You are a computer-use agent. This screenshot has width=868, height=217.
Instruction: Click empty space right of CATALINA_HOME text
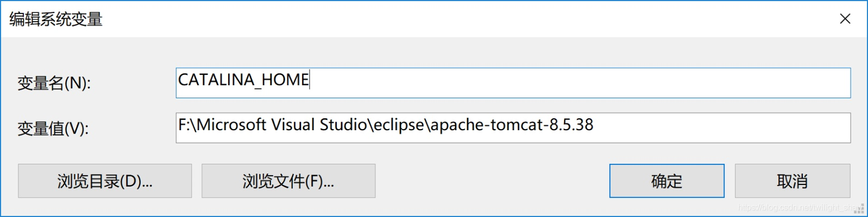coord(576,83)
